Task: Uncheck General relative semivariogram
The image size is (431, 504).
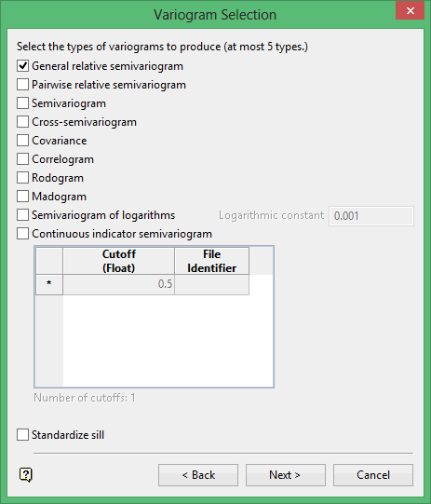Action: click(x=22, y=66)
